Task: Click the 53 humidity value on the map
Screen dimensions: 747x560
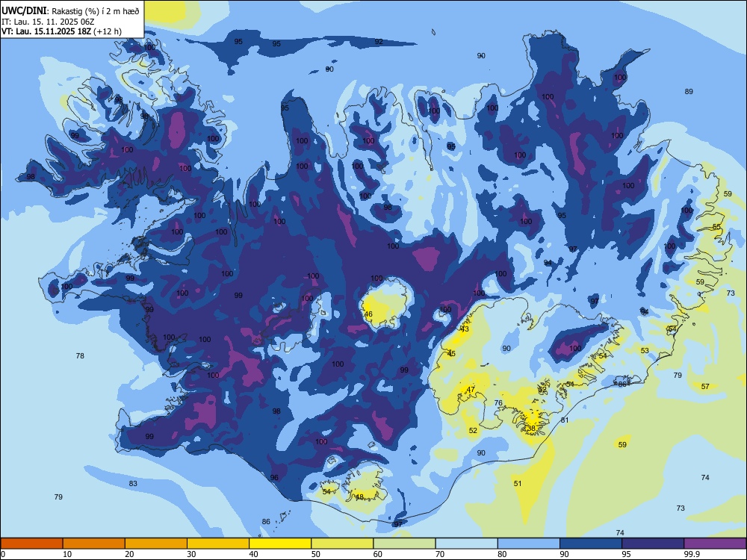Action: click(645, 350)
